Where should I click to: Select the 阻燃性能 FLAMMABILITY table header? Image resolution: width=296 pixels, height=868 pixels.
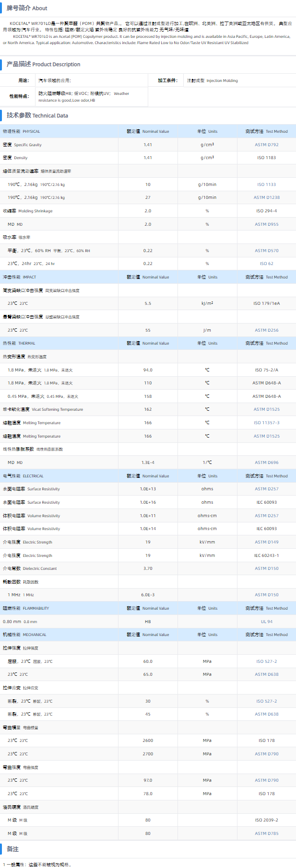(x=26, y=608)
